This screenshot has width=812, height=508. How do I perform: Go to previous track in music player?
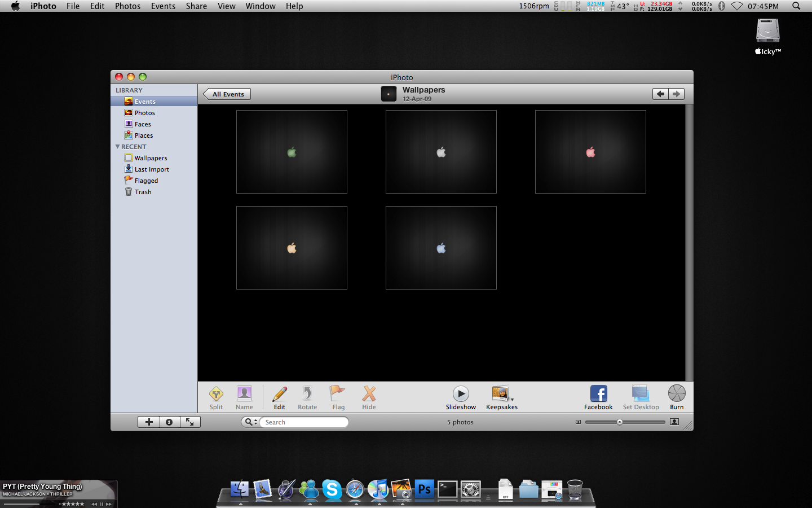94,504
